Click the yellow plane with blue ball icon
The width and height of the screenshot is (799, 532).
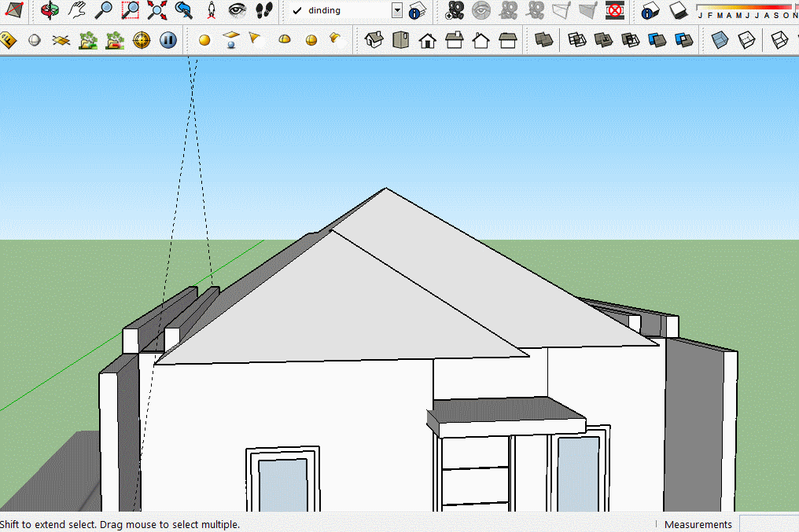click(231, 40)
